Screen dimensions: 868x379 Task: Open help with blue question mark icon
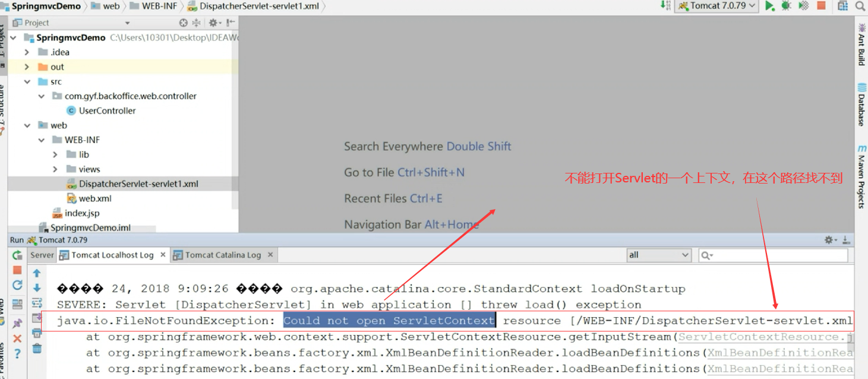17,354
